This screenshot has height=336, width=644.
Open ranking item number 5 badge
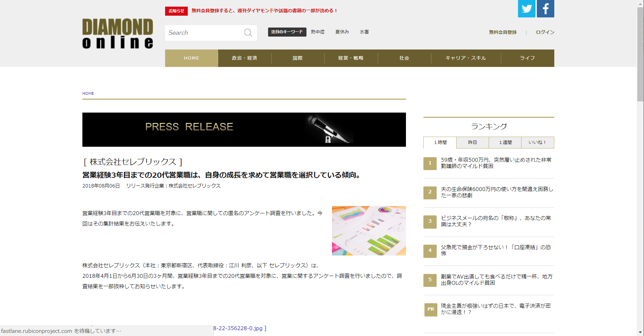tap(430, 280)
